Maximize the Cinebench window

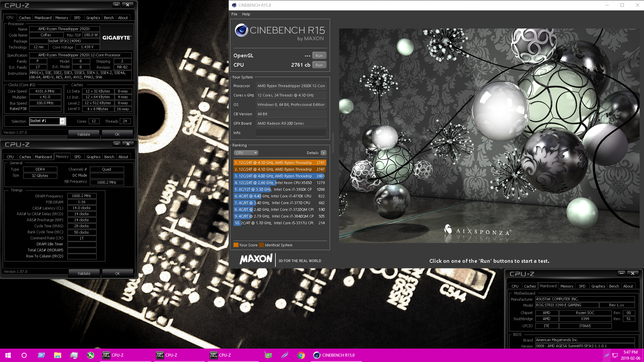622,5
